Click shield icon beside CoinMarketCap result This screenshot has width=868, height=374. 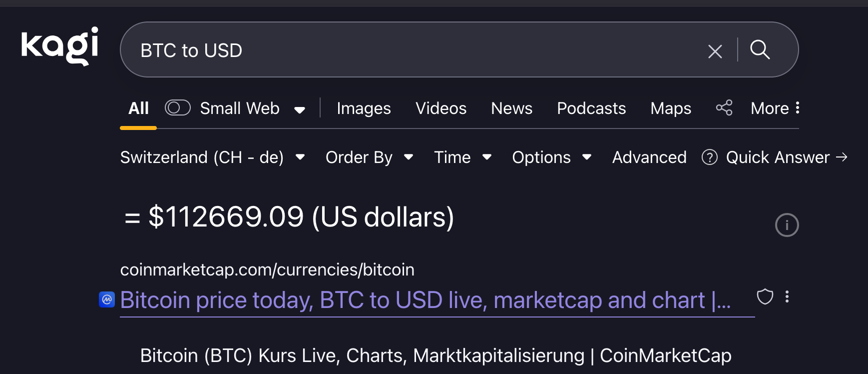(x=765, y=297)
